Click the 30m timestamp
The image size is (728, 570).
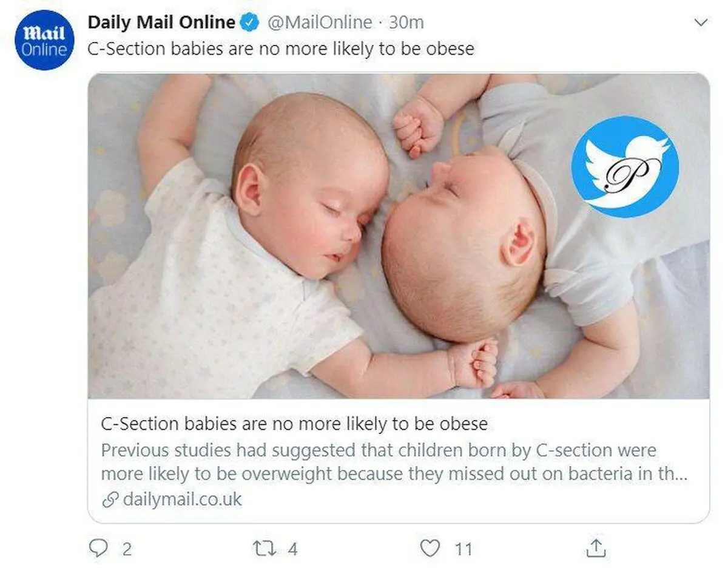coord(406,23)
